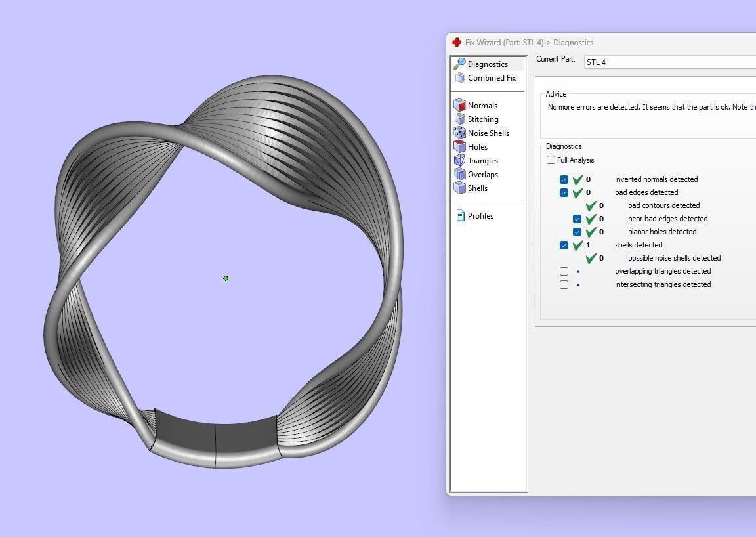This screenshot has height=537, width=756.
Task: Go to the Stitching section
Action: coord(482,119)
